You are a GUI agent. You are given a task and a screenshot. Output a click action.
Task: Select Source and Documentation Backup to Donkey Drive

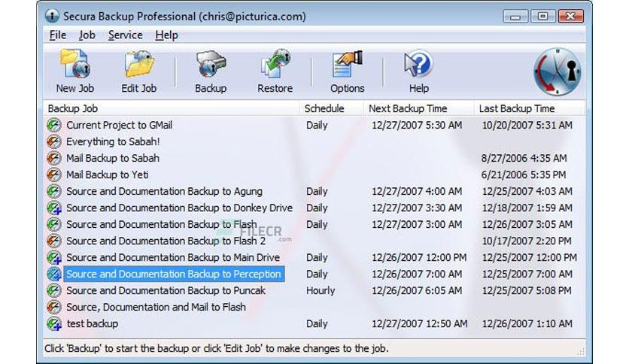click(x=179, y=208)
